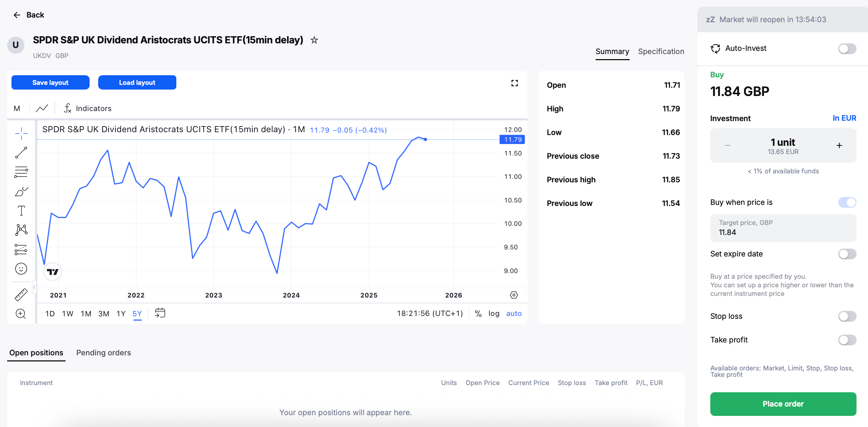This screenshot has height=427, width=868.
Task: Select the ruler measure tool
Action: click(21, 294)
